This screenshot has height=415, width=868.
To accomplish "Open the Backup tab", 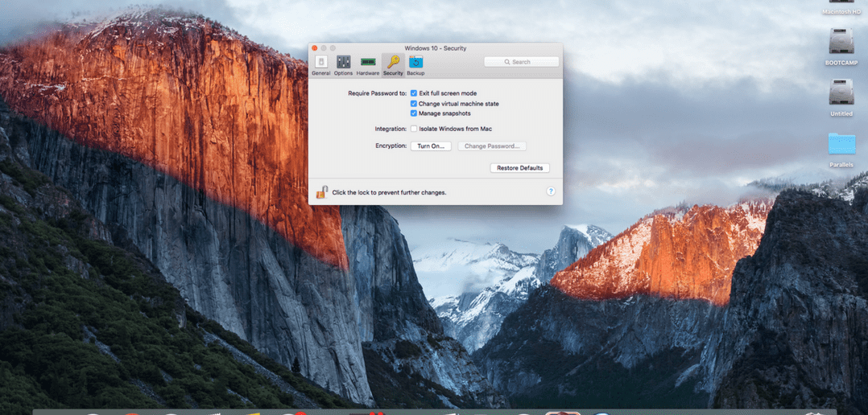I will point(415,65).
